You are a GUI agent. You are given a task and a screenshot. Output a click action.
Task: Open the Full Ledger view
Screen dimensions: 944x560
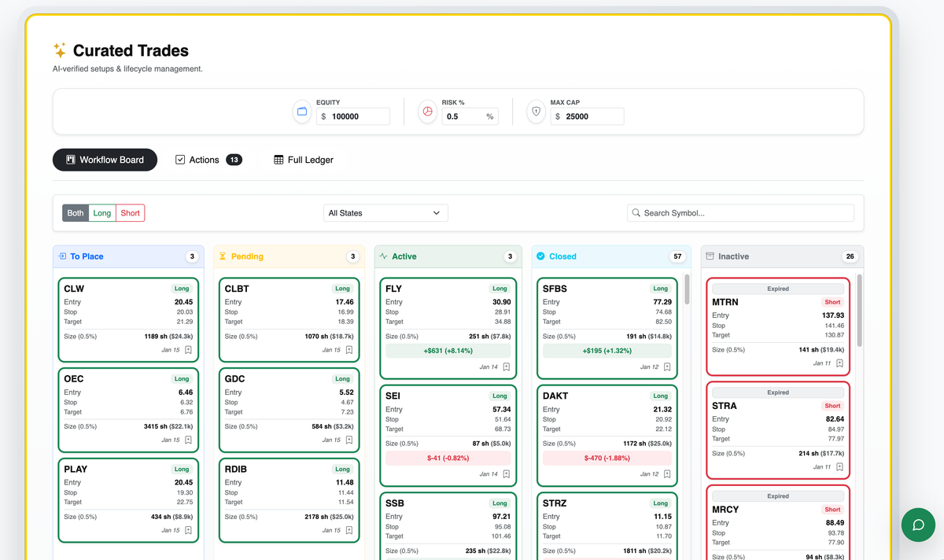pyautogui.click(x=304, y=160)
